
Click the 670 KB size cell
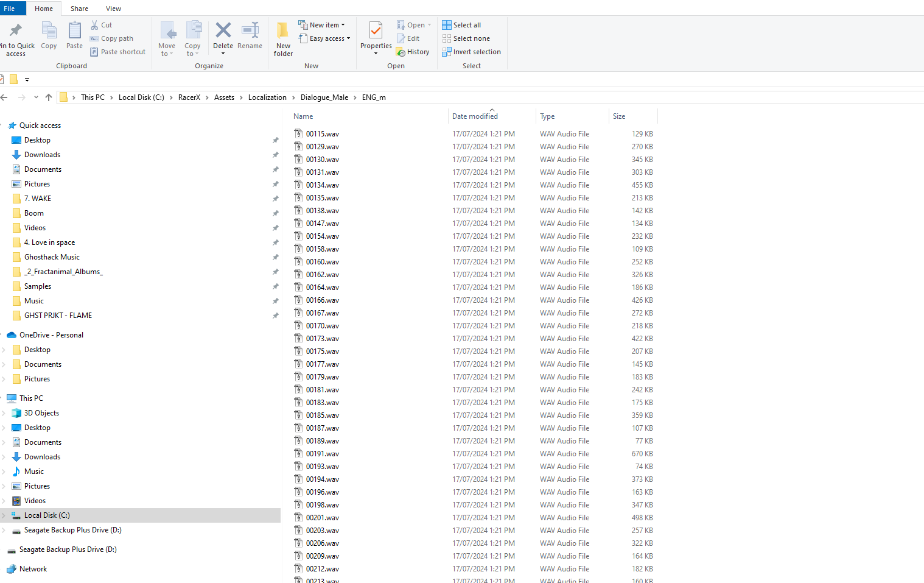pyautogui.click(x=642, y=454)
